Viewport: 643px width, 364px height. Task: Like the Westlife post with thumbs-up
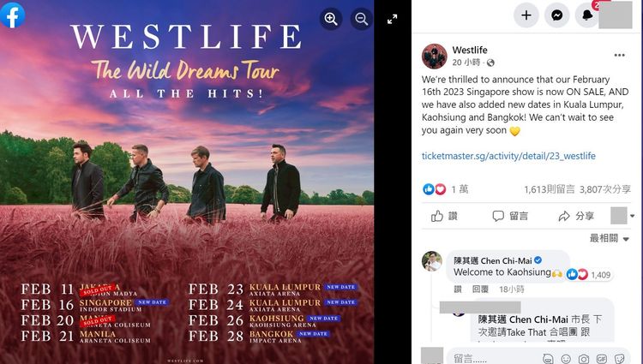click(x=444, y=216)
